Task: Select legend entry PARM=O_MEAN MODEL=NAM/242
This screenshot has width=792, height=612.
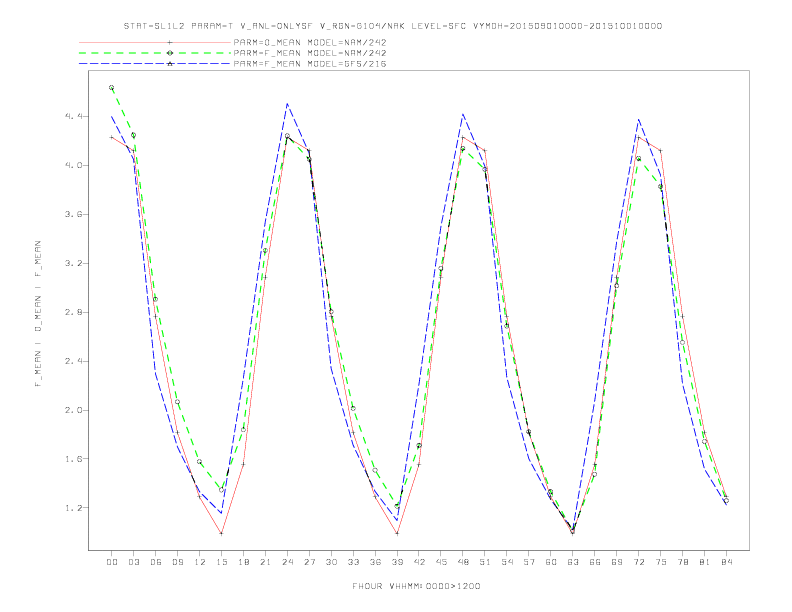Action: click(x=310, y=42)
